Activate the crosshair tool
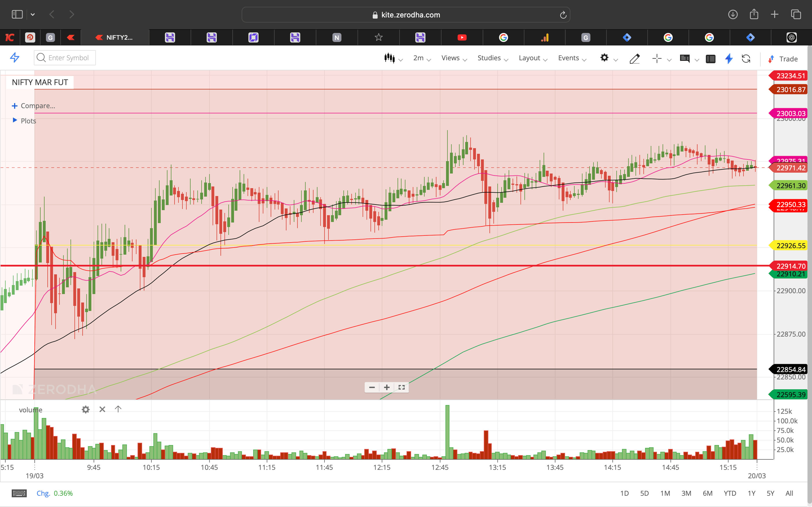This screenshot has width=812, height=507. tap(656, 59)
